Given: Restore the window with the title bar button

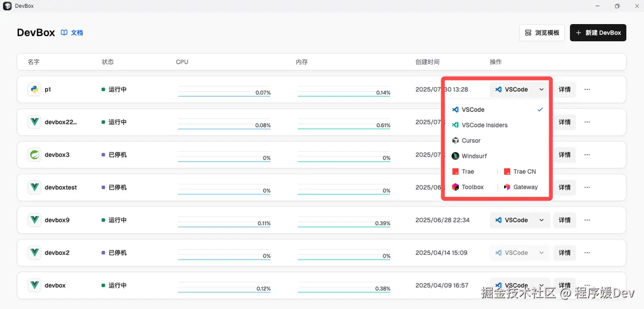Looking at the screenshot, I should click(x=617, y=6).
